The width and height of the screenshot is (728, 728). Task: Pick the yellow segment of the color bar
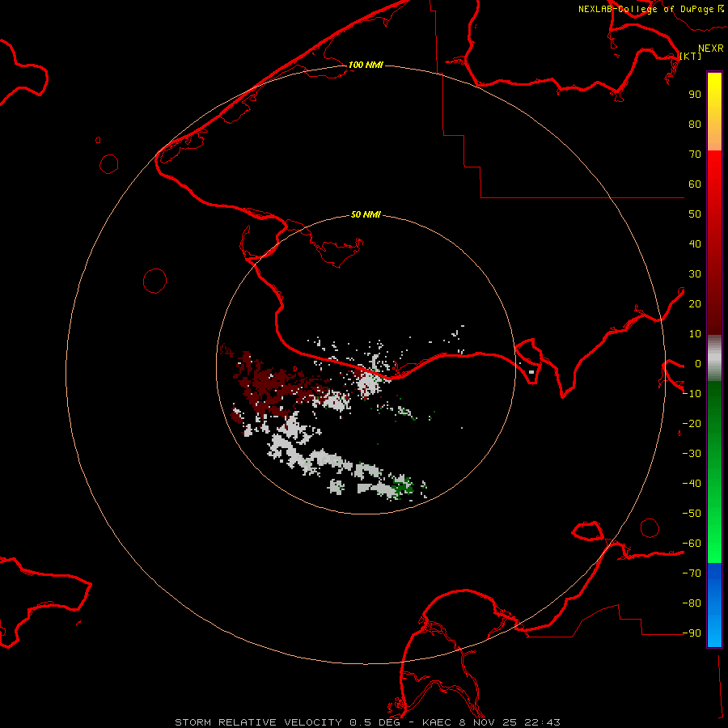tap(714, 112)
